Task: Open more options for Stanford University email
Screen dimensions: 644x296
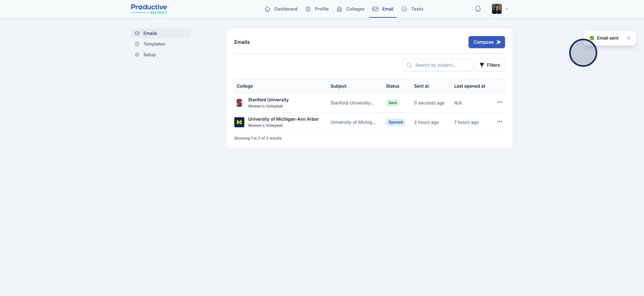Action: click(500, 102)
